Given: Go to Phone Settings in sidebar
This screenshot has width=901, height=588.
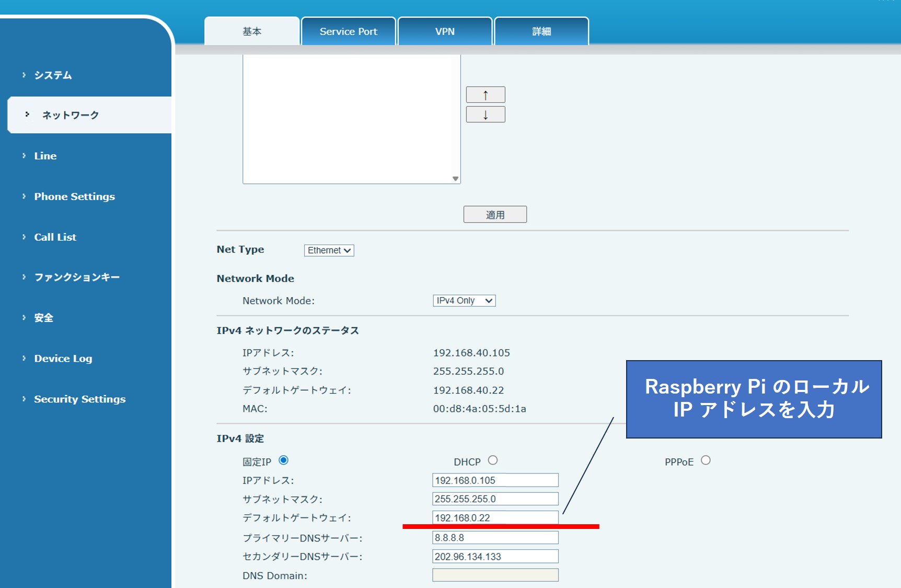Looking at the screenshot, I should pyautogui.click(x=74, y=197).
